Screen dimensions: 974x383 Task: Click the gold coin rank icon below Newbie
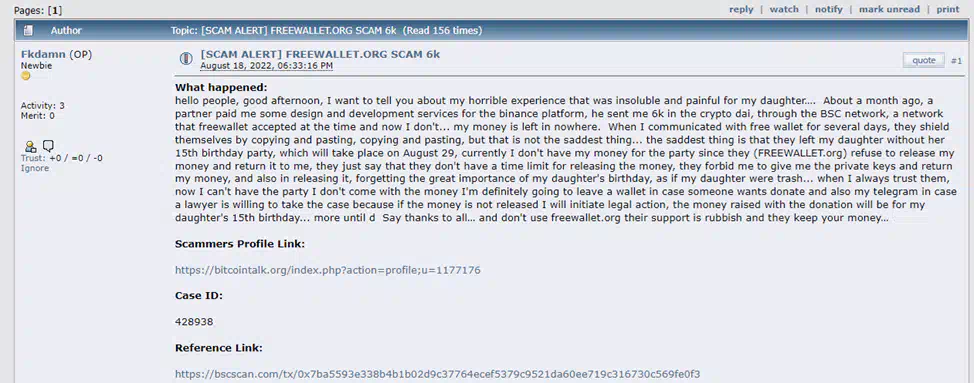coord(25,76)
